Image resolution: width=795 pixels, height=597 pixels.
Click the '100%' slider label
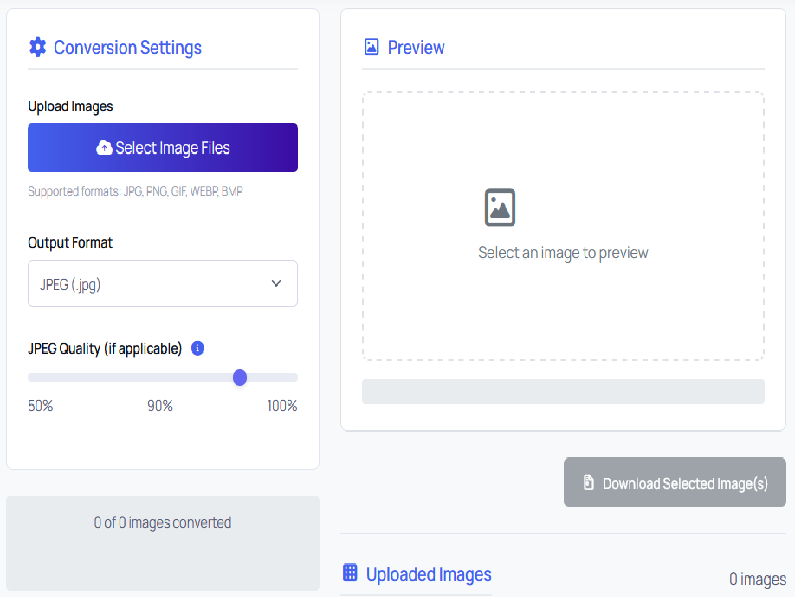tap(282, 406)
